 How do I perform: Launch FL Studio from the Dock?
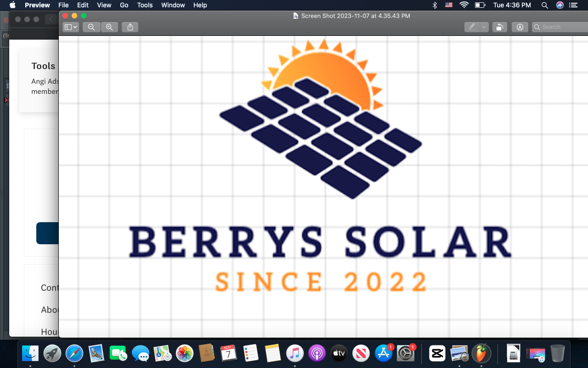481,353
